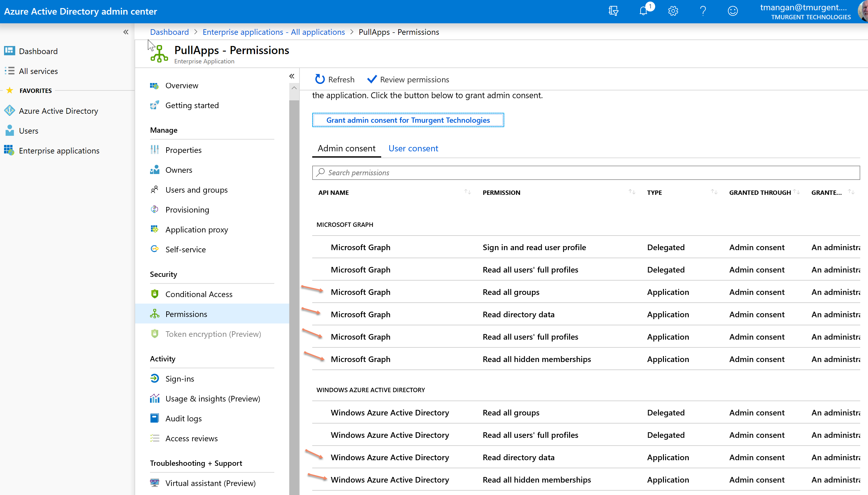Viewport: 868px width, 495px height.
Task: Open the settings gear in header
Action: [x=673, y=11]
